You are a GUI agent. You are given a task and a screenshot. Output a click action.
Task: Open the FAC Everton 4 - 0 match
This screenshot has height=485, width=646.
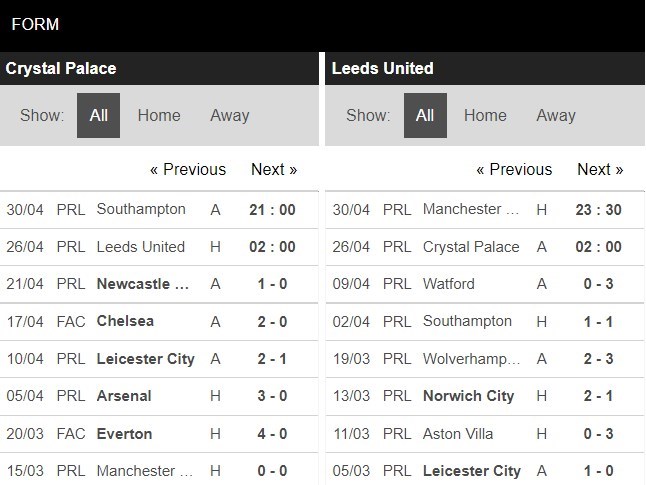(125, 433)
